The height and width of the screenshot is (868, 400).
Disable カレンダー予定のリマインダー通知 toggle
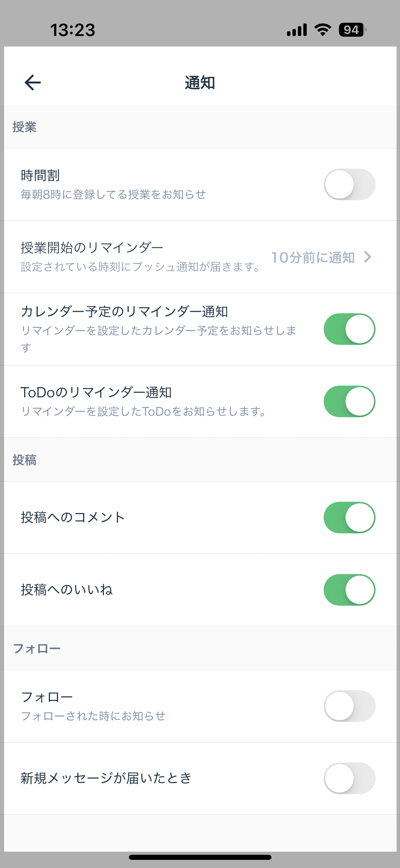click(349, 329)
